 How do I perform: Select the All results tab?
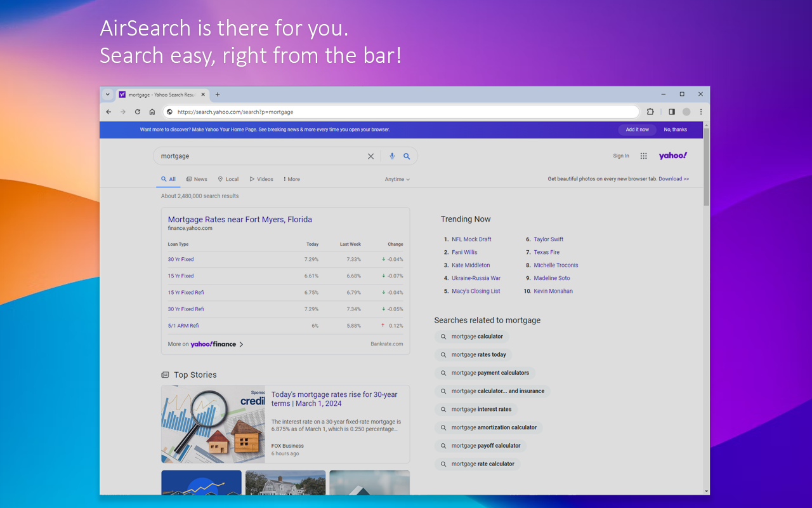(x=168, y=179)
